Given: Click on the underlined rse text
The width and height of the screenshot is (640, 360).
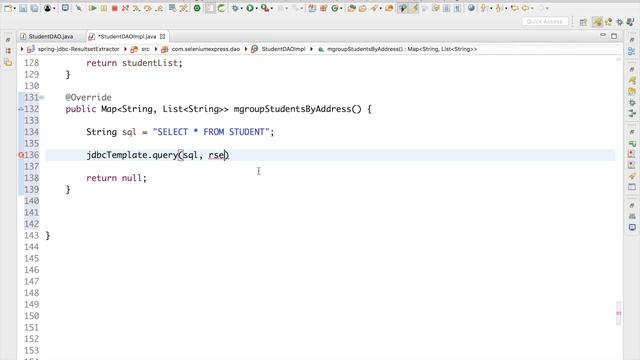Looking at the screenshot, I should click(x=216, y=156).
